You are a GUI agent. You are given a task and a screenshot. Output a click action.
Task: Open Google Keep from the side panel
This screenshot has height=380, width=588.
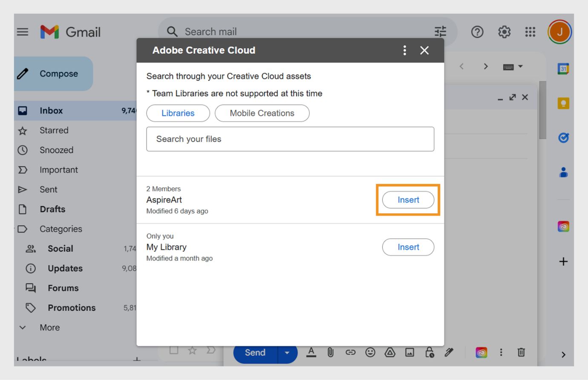[x=563, y=102]
